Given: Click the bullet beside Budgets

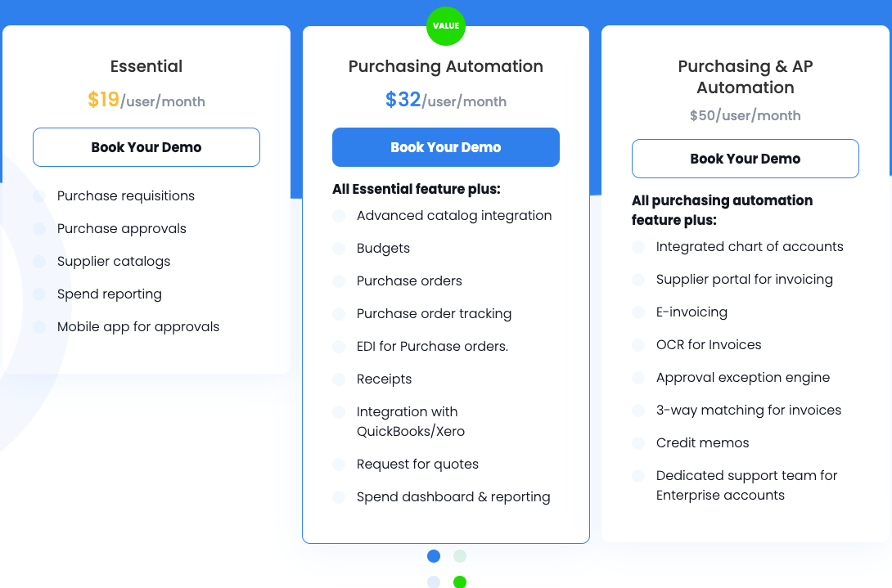Looking at the screenshot, I should (338, 249).
